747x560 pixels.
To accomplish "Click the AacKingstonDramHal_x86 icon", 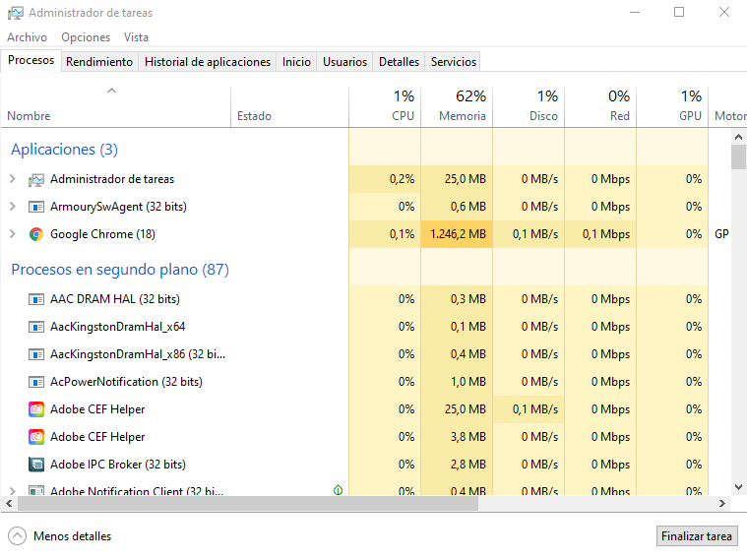I will (x=36, y=354).
